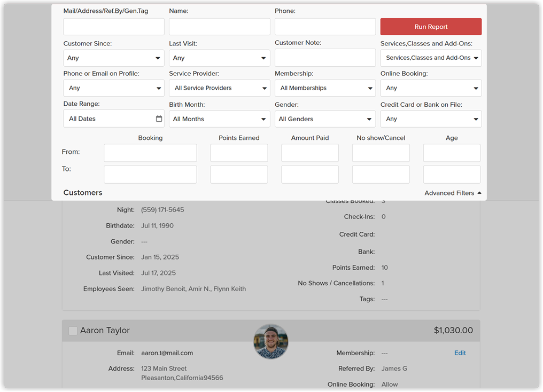
Task: Click the Customers heading
Action: pos(83,193)
